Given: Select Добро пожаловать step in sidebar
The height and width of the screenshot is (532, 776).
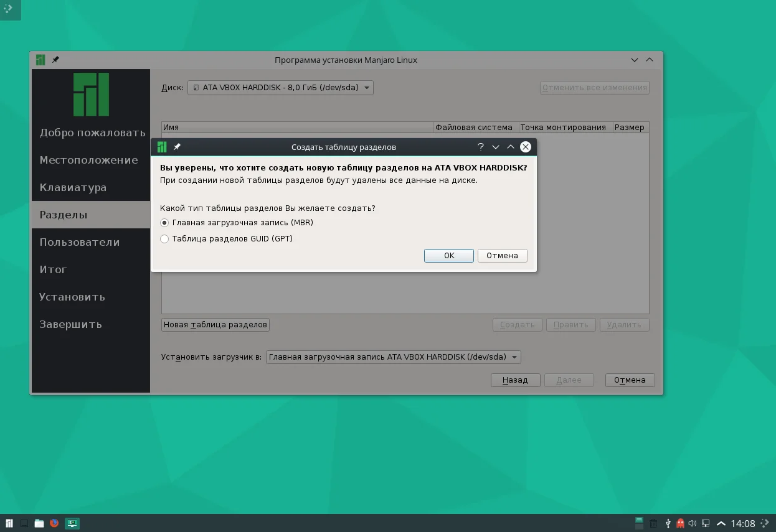Looking at the screenshot, I should coord(91,133).
